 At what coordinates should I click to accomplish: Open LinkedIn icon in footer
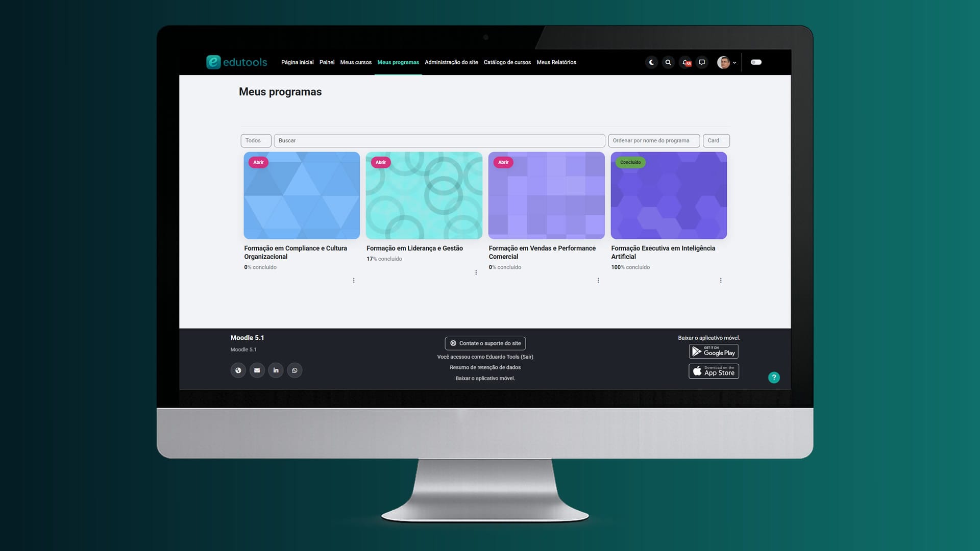(x=276, y=370)
